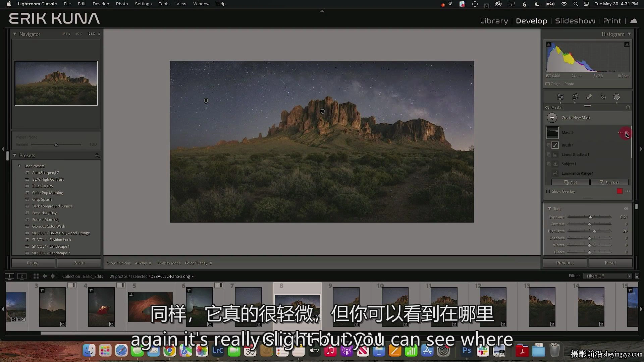The width and height of the screenshot is (644, 362).
Task: Open Photoshop from the Dock
Action: tap(467, 351)
